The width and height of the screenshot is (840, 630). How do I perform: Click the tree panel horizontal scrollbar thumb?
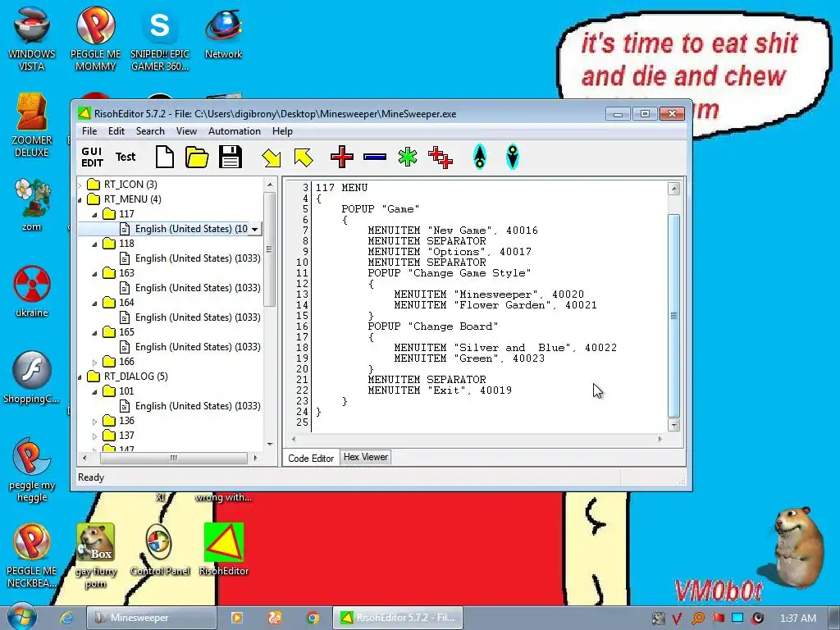pos(174,458)
